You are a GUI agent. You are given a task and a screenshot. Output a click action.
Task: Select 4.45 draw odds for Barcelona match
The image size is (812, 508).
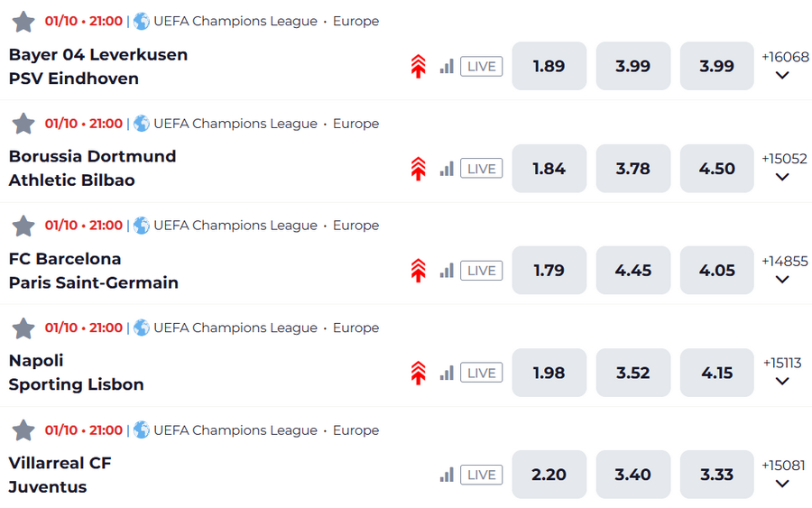pos(632,271)
